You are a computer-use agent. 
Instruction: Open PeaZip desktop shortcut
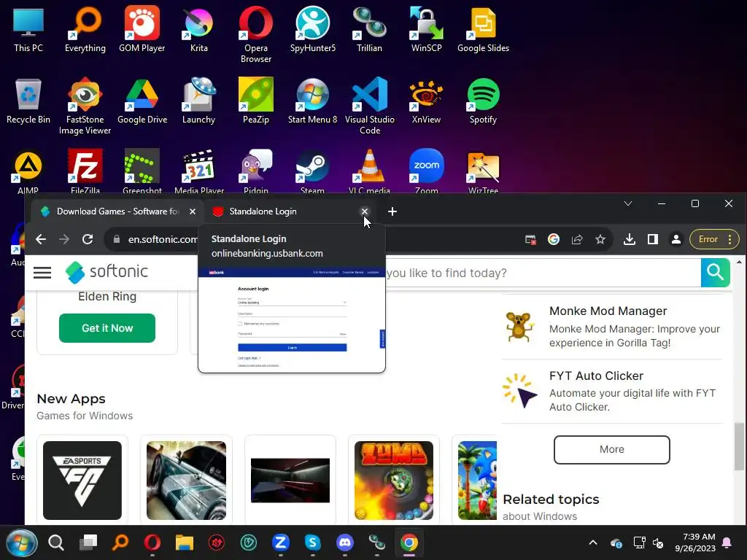coord(256,101)
